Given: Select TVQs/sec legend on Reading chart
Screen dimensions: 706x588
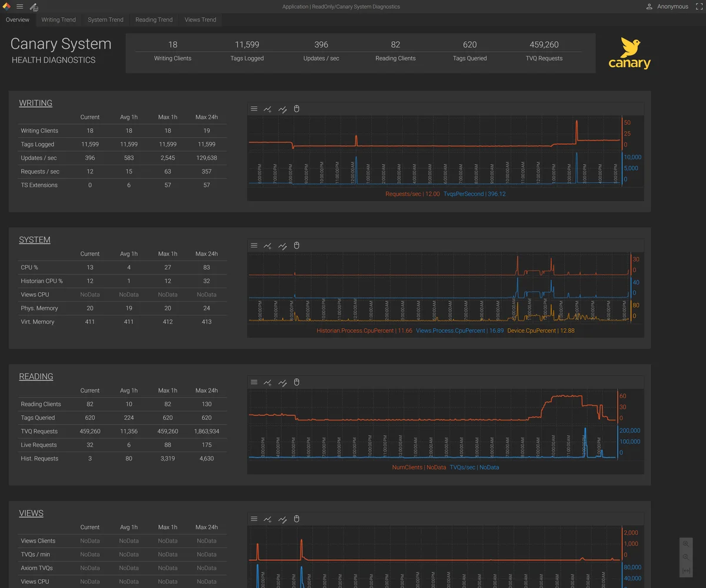Looking at the screenshot, I should (474, 467).
